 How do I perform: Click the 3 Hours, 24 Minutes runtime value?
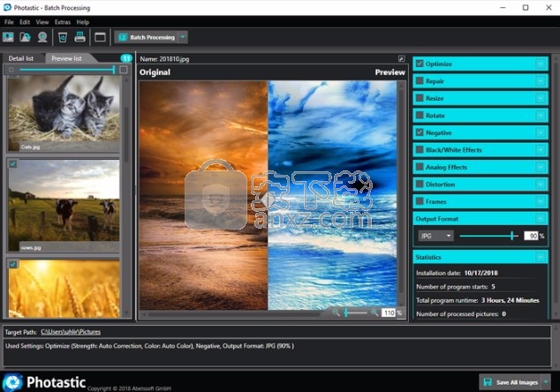pyautogui.click(x=510, y=300)
